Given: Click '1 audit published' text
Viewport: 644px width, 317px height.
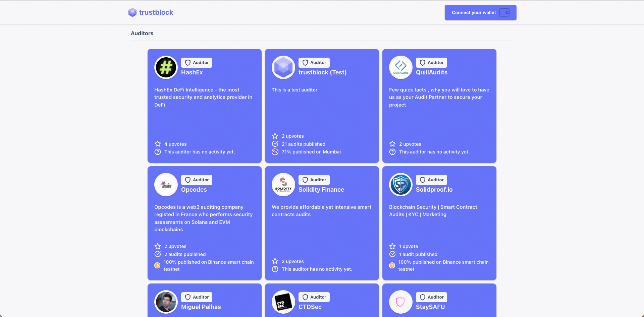Looking at the screenshot, I should pyautogui.click(x=418, y=254).
